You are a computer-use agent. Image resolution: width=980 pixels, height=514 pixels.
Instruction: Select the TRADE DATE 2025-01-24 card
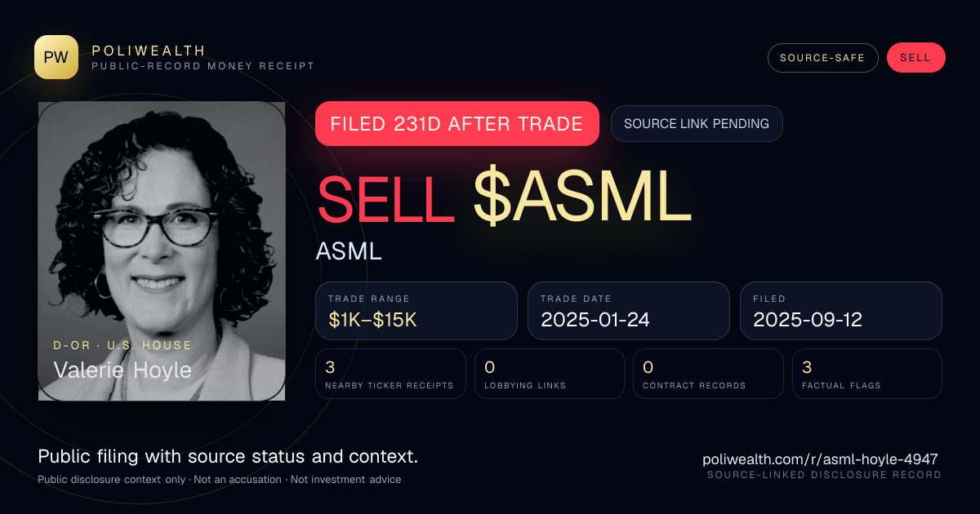(x=629, y=311)
